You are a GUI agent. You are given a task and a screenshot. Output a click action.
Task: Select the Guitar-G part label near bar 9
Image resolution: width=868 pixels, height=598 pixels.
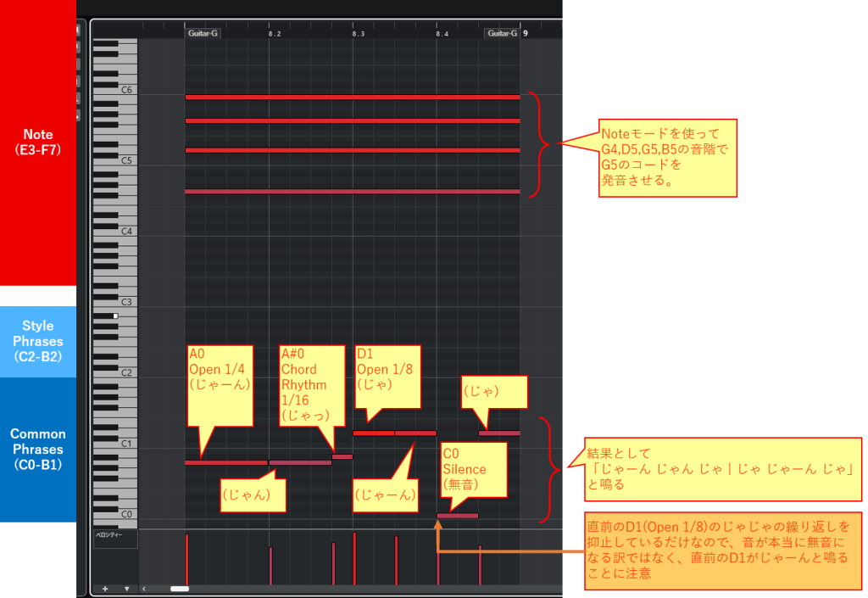pos(501,34)
